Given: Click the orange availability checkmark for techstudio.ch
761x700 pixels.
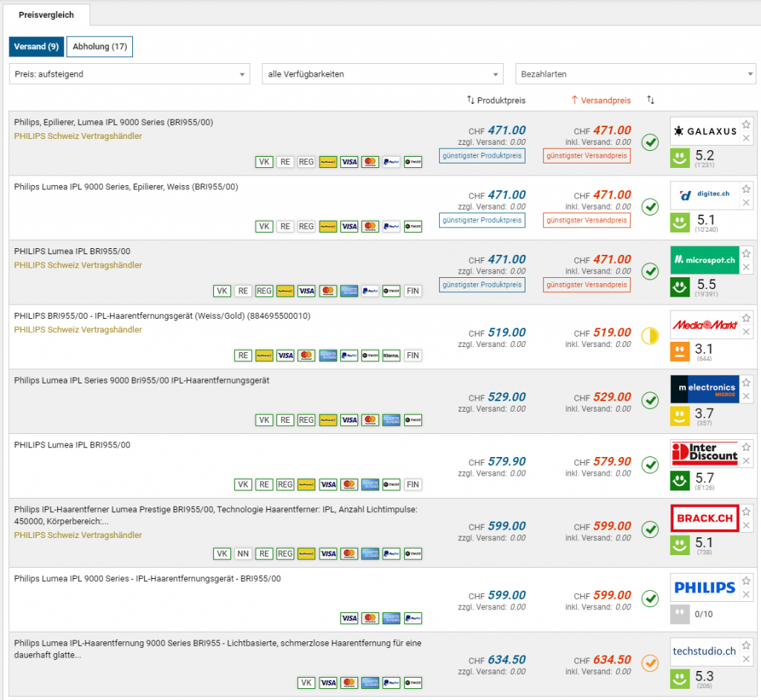Looking at the screenshot, I should tap(650, 663).
